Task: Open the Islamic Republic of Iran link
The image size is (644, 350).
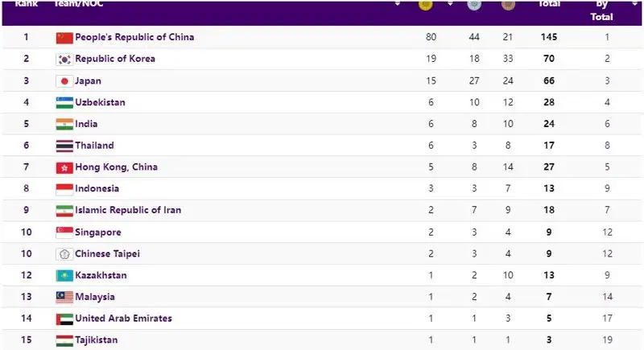Action: (x=128, y=211)
